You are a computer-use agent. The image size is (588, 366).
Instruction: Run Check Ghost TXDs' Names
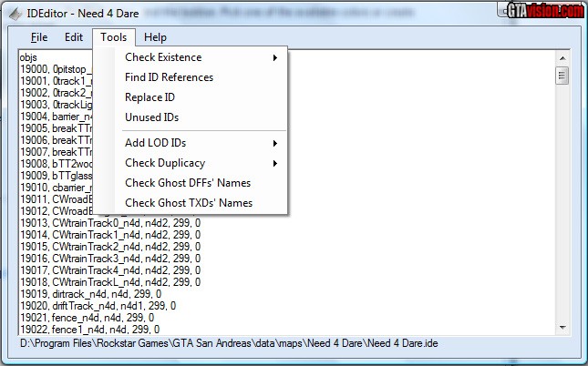point(188,203)
